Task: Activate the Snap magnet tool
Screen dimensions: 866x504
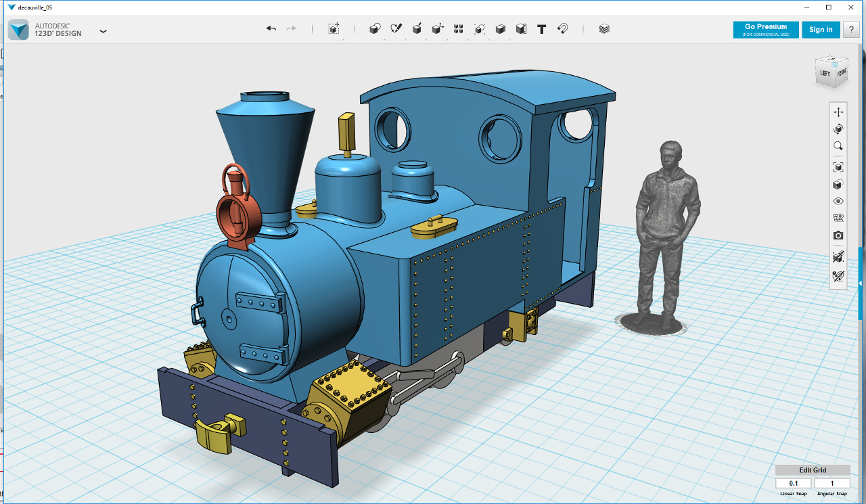Action: coord(562,29)
